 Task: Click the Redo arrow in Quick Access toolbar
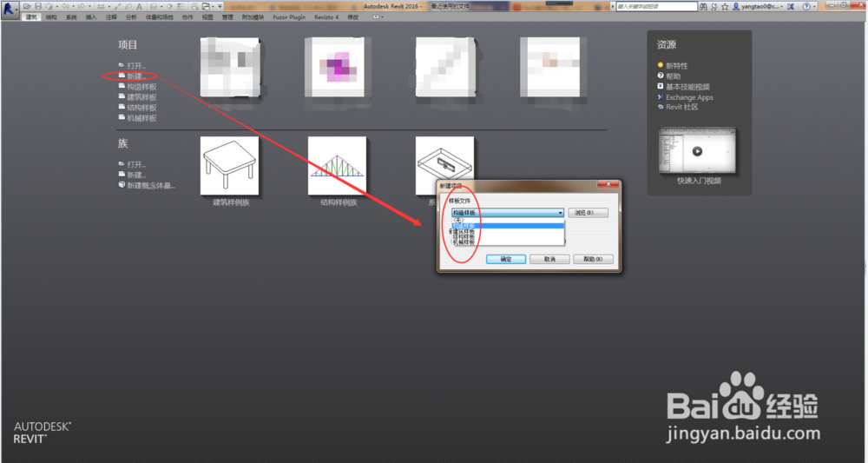click(82, 6)
